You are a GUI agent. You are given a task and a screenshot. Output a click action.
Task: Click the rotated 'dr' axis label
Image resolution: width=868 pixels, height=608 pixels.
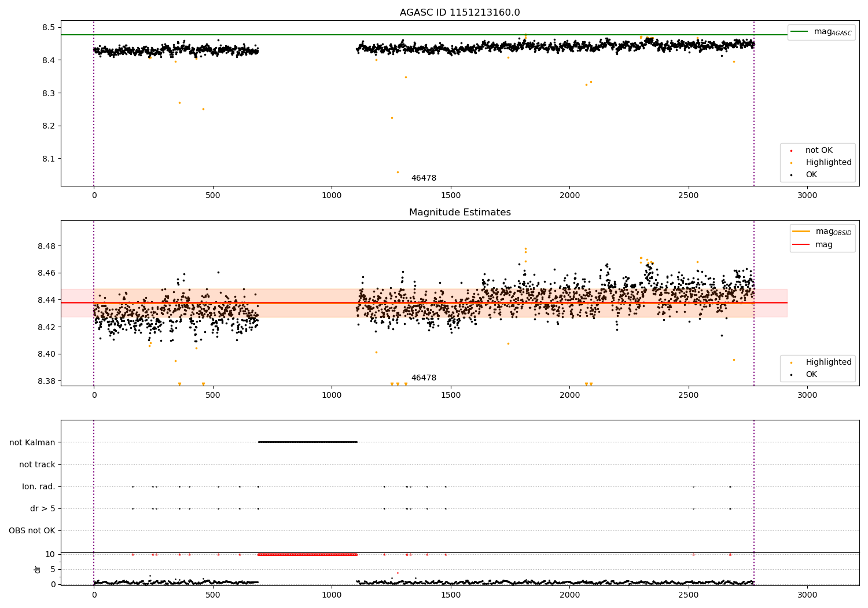tap(38, 569)
